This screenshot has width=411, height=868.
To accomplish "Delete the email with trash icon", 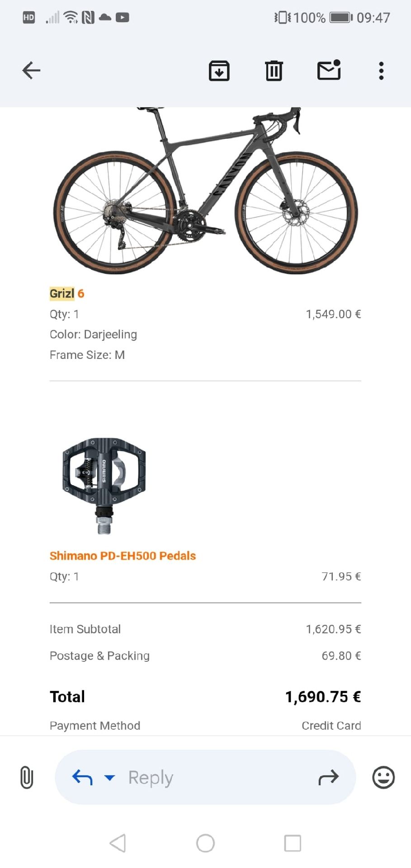I will click(x=274, y=71).
